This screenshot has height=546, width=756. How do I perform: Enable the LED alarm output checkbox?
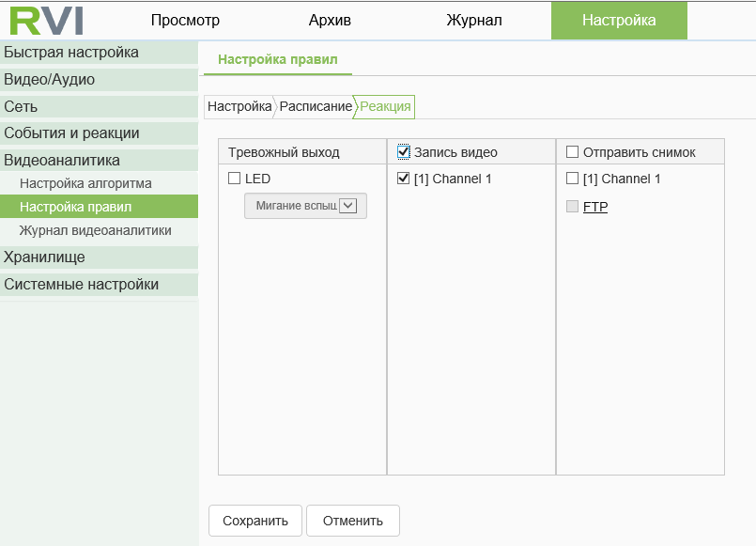pyautogui.click(x=235, y=179)
